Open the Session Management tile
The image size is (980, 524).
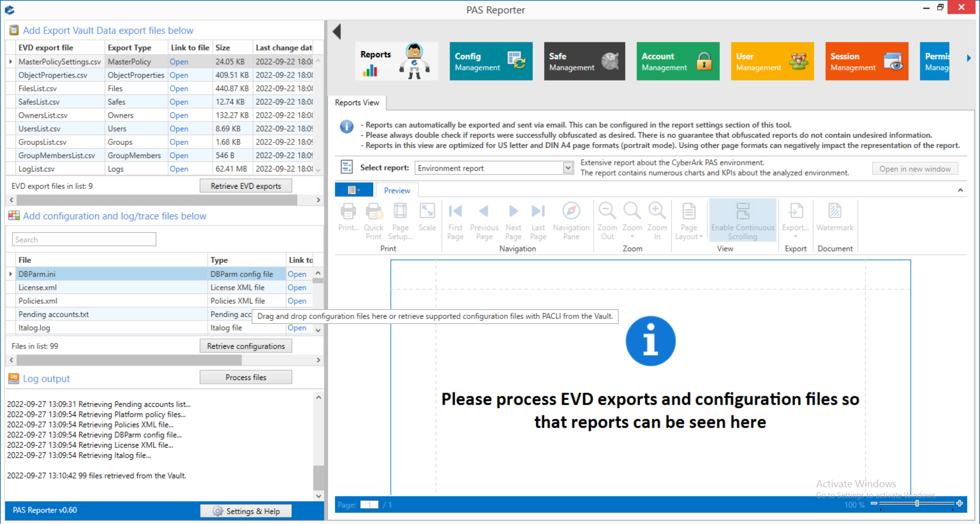[x=867, y=61]
